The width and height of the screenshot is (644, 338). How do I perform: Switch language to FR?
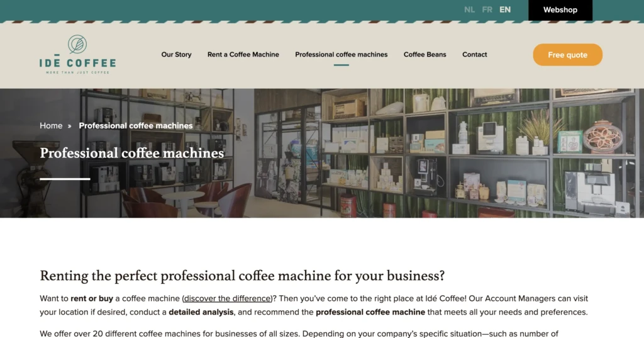point(487,10)
